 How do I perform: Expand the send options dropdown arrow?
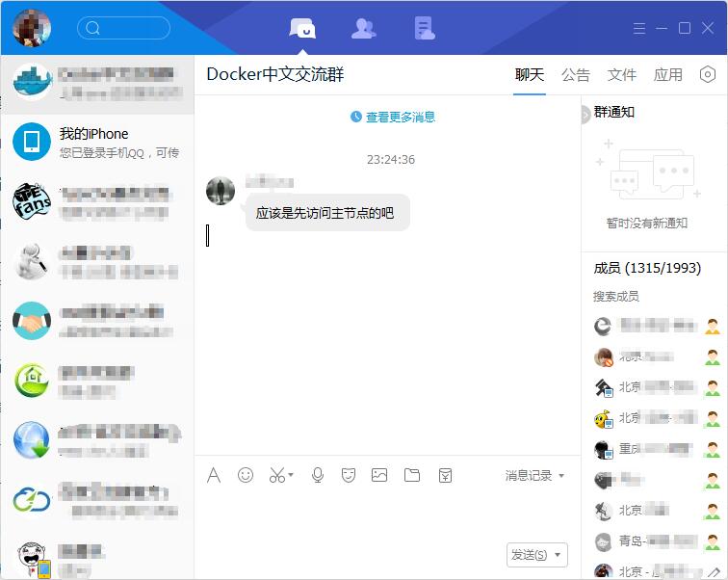click(x=559, y=555)
